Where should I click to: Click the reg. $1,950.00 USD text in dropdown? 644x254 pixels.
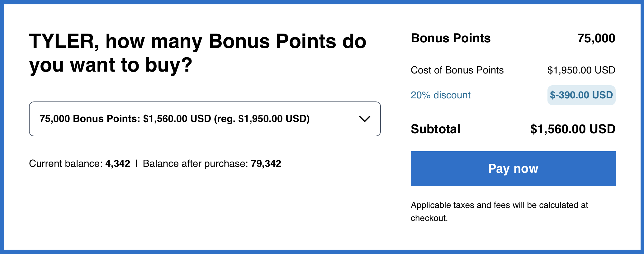[262, 119]
